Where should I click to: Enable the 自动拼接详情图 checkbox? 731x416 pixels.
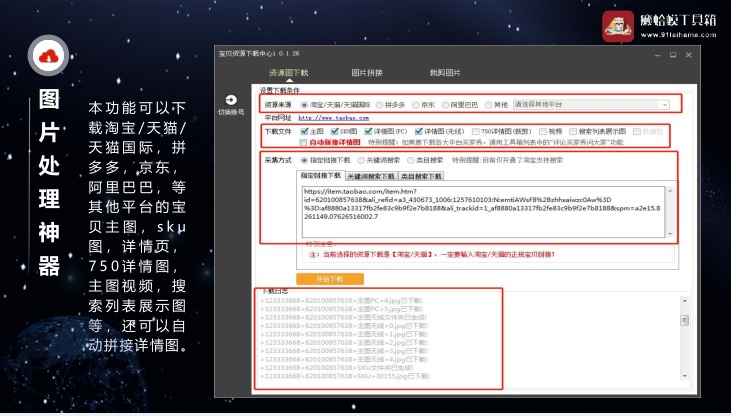303,142
